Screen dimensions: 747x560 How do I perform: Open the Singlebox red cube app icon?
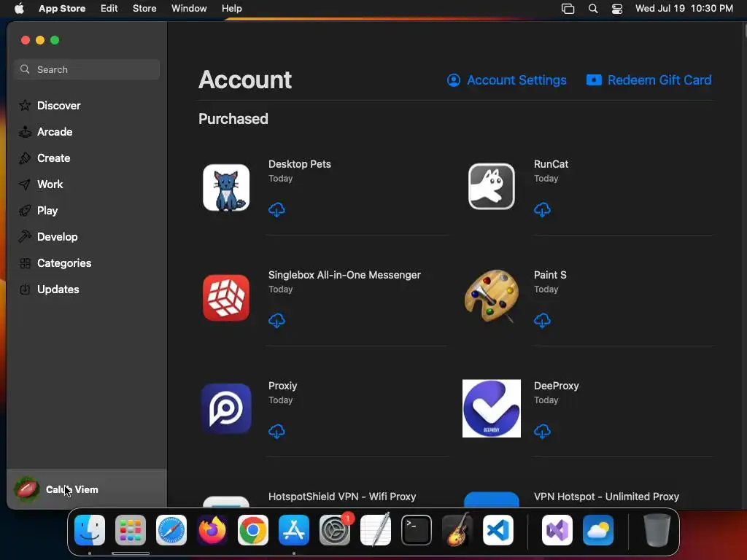(x=226, y=297)
